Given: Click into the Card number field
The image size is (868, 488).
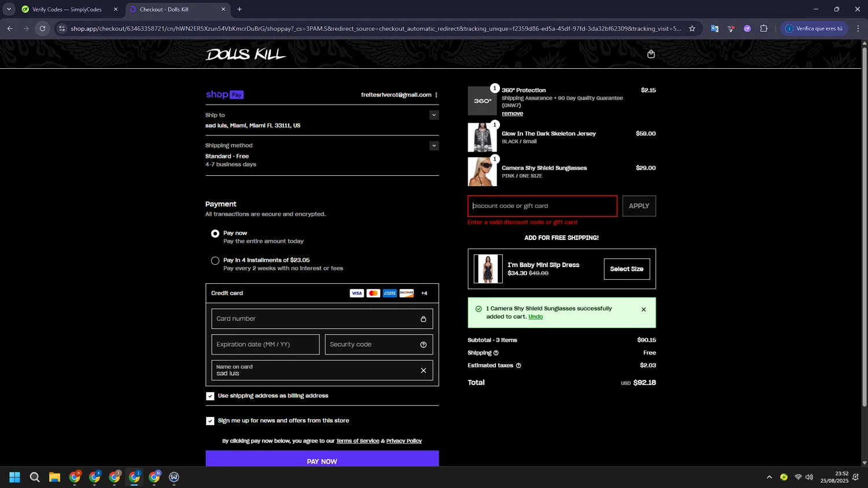Looking at the screenshot, I should coord(322,319).
